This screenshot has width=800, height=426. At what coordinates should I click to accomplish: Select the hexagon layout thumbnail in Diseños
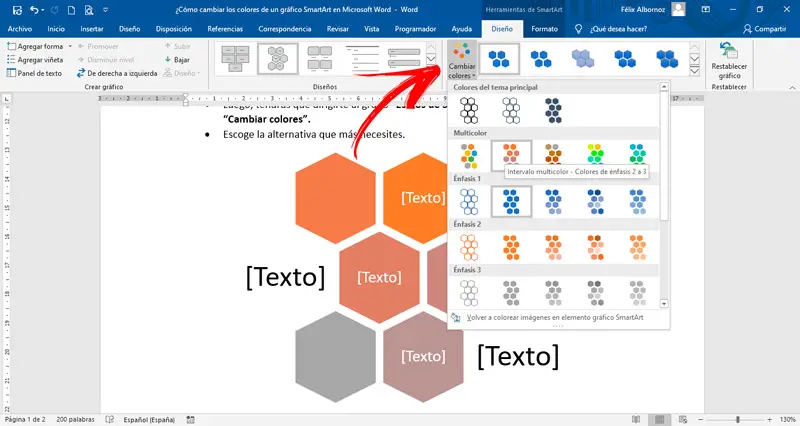pos(278,59)
